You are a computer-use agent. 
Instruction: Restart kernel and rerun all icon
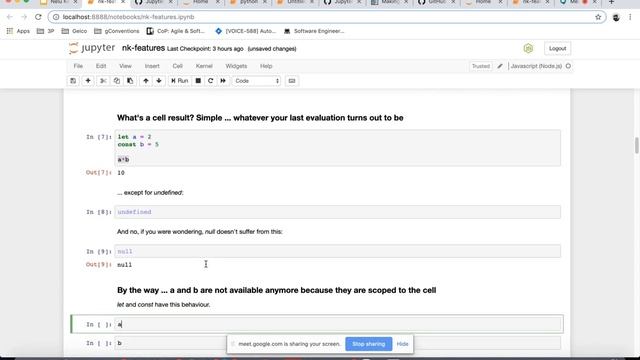click(223, 81)
